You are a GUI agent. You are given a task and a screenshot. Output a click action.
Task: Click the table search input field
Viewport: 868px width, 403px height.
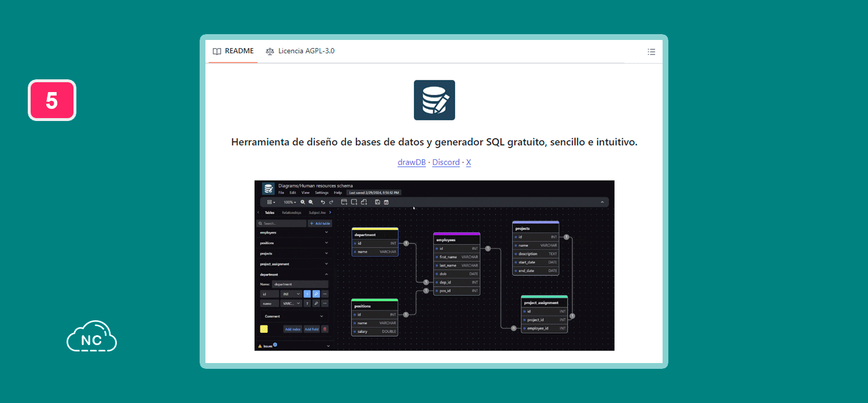(282, 223)
